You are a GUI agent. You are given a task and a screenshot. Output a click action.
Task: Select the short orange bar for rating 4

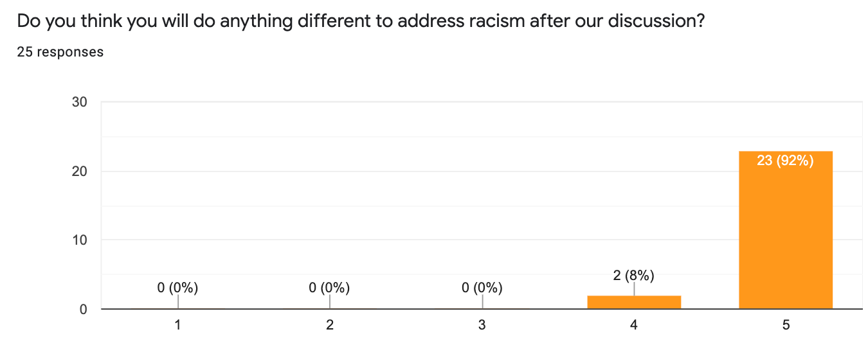[634, 303]
